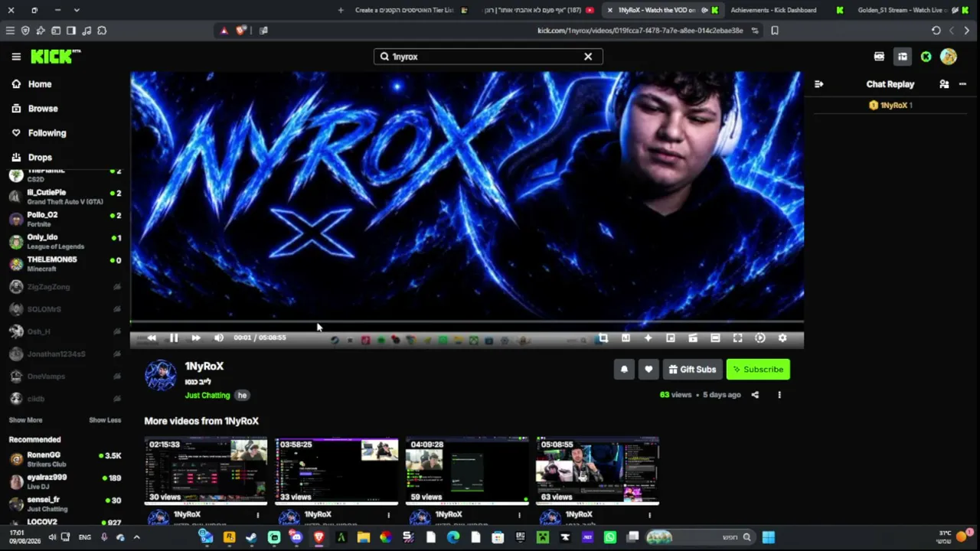Toggle notifications bell for 1NyRoX
This screenshot has height=551, width=980.
624,370
